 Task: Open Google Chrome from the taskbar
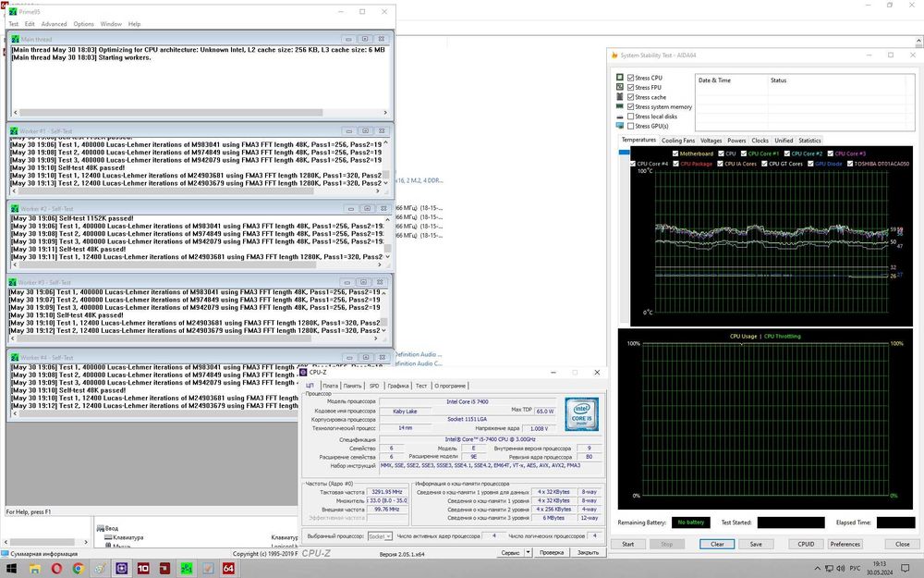click(x=78, y=569)
